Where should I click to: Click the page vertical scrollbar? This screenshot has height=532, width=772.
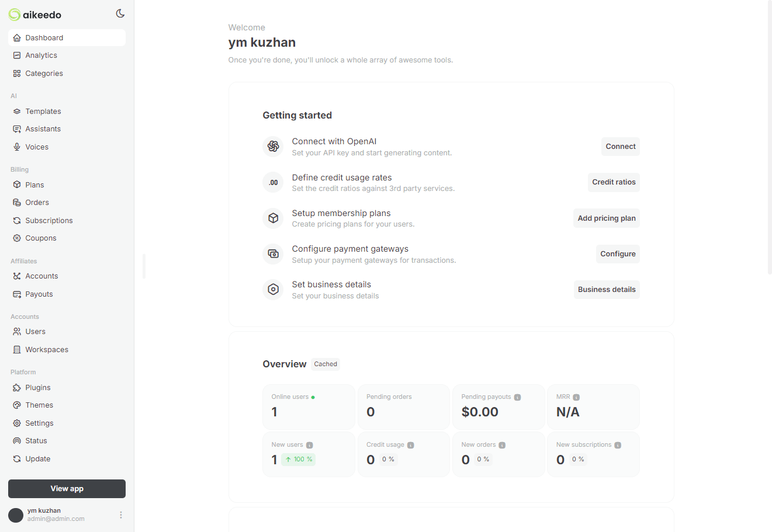coord(769,137)
